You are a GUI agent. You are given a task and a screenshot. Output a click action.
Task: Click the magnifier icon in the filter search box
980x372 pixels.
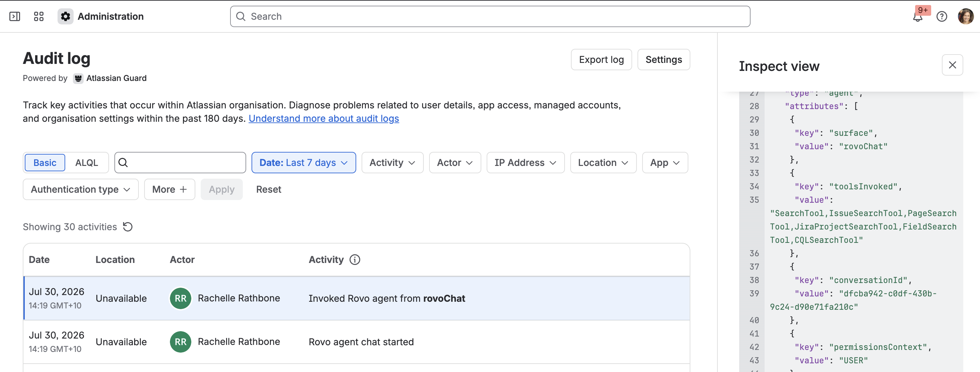(123, 163)
